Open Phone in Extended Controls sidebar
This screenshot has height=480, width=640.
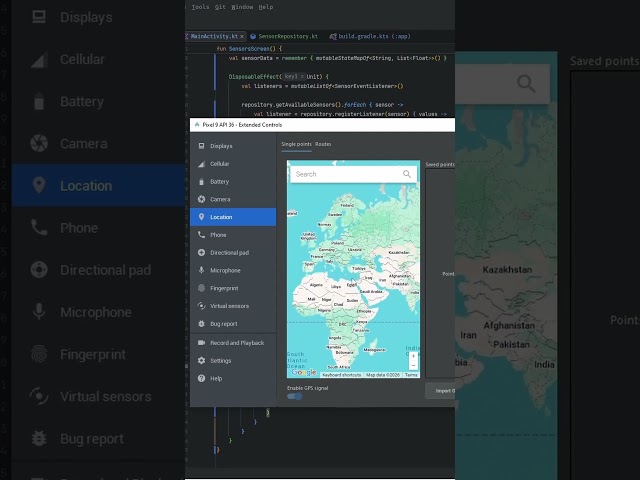[233, 235]
